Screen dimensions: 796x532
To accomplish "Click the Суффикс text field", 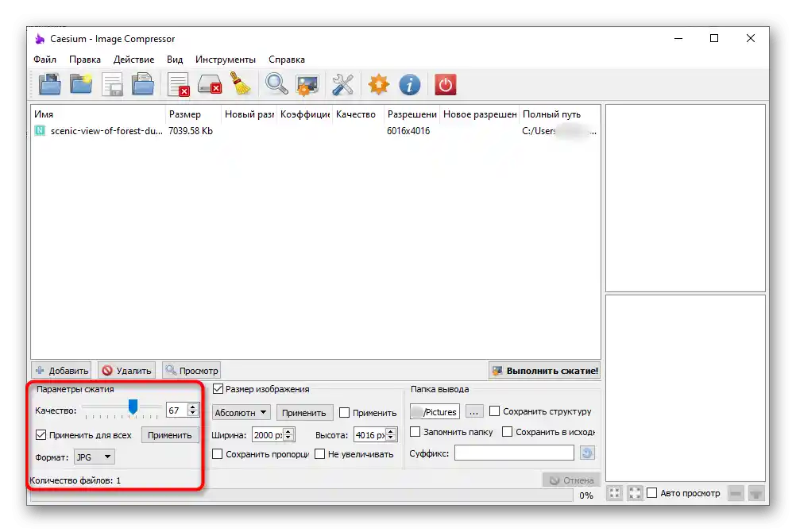I will [x=514, y=453].
